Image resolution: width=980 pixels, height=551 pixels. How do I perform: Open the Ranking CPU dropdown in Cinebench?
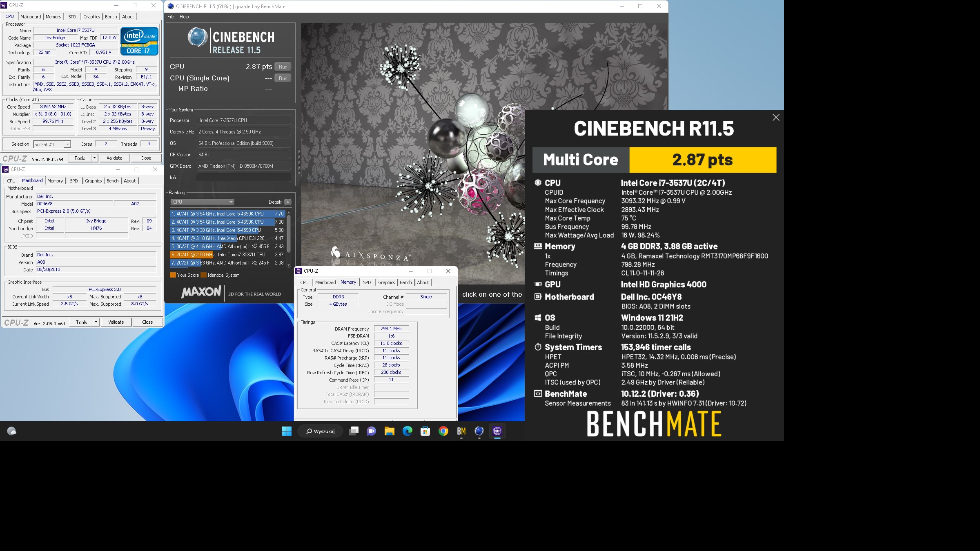(202, 202)
